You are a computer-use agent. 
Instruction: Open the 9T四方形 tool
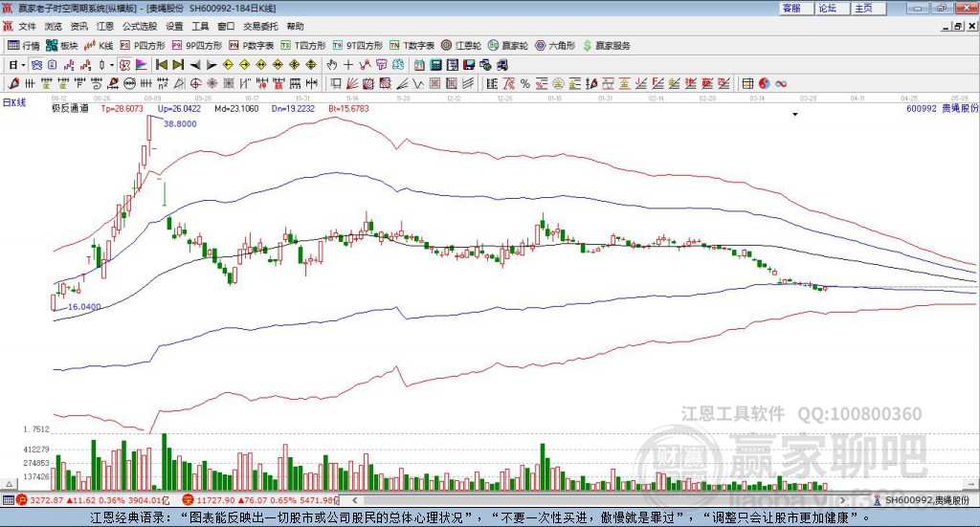pyautogui.click(x=358, y=46)
